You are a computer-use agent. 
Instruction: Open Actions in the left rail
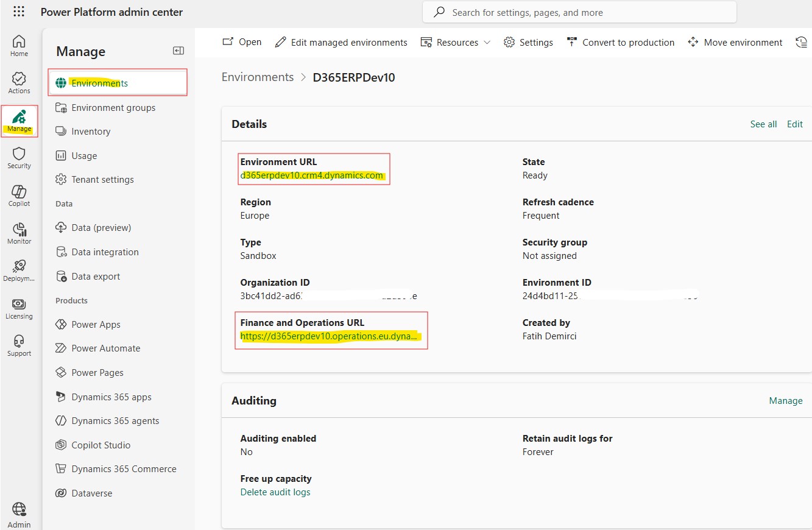point(19,83)
